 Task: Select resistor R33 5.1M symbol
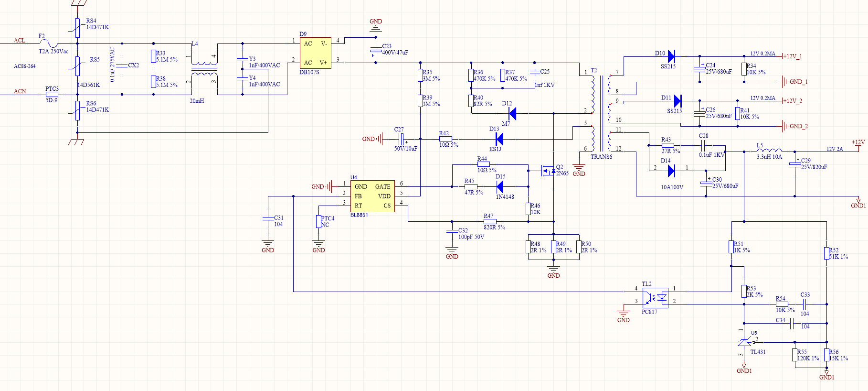[x=153, y=56]
